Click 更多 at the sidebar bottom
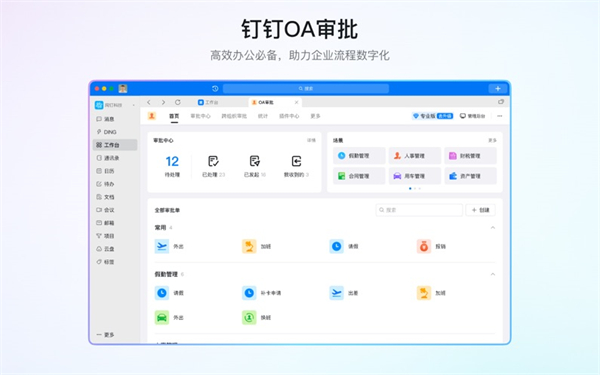 (106, 335)
